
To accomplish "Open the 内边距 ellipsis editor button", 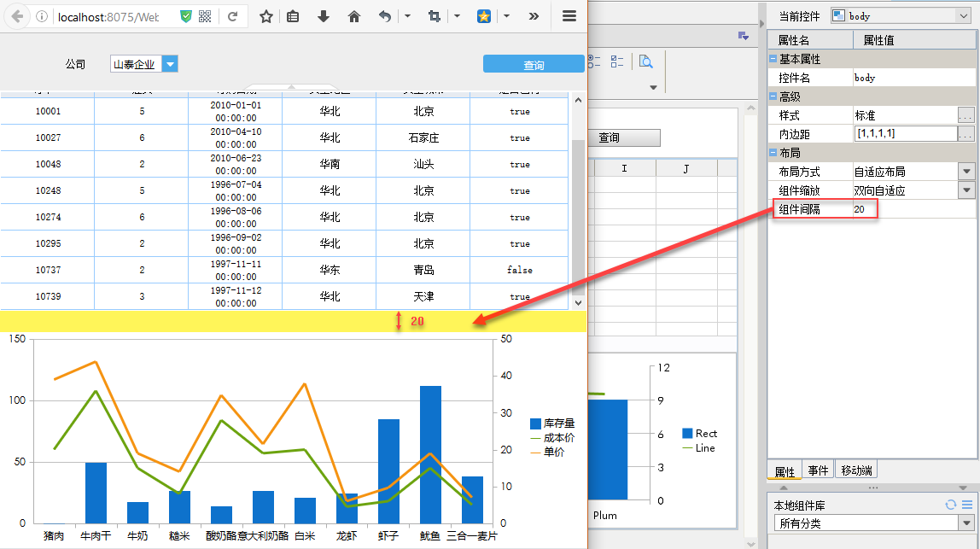I will tap(965, 134).
